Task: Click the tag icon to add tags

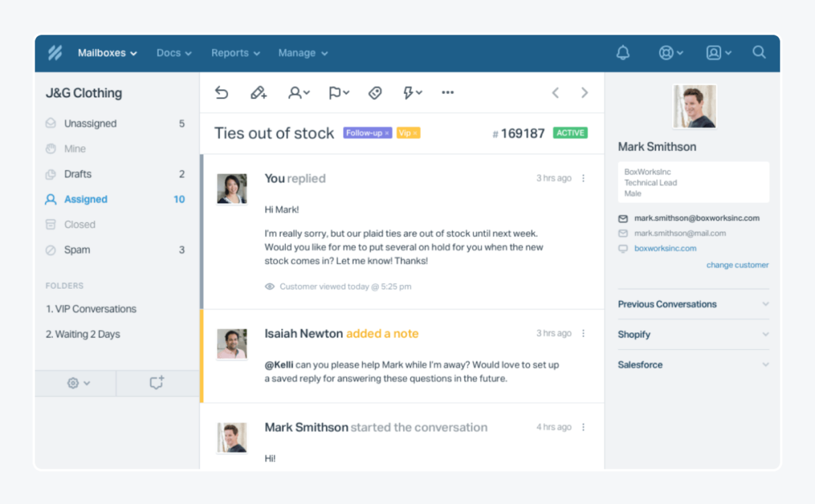Action: pyautogui.click(x=374, y=92)
